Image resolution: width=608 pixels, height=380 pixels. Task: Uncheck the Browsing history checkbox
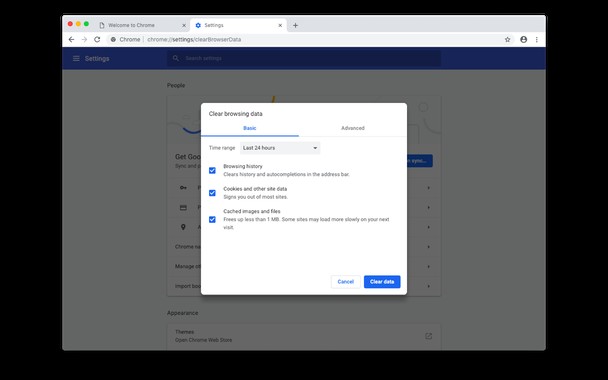212,170
